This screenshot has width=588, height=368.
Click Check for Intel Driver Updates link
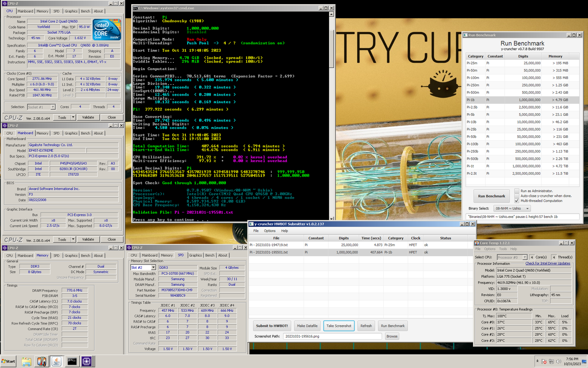[x=548, y=263]
